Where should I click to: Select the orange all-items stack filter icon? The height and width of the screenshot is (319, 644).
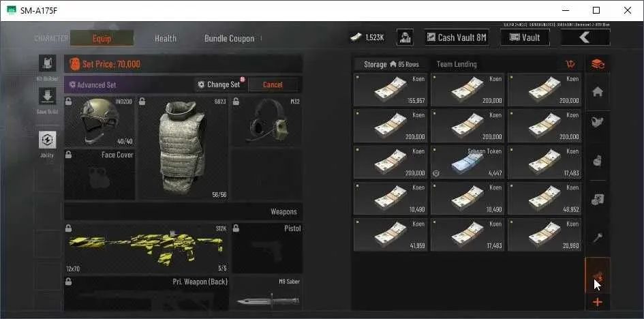tap(598, 64)
